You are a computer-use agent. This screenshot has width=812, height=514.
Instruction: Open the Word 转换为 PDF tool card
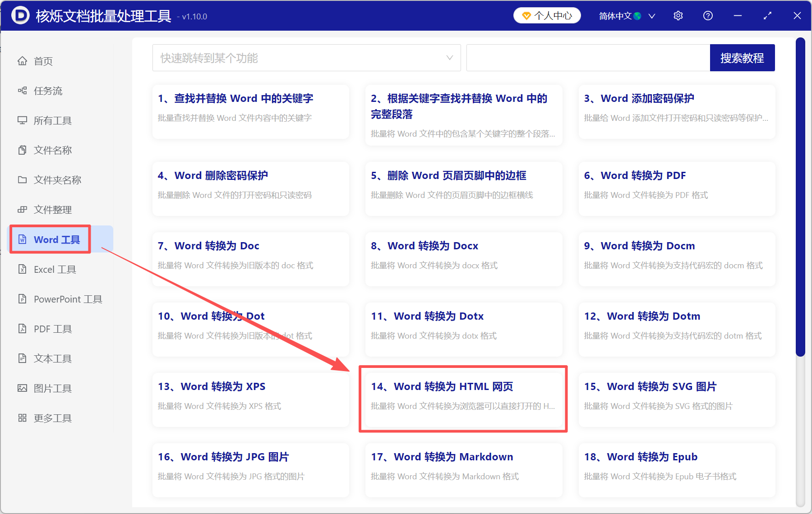pos(676,189)
